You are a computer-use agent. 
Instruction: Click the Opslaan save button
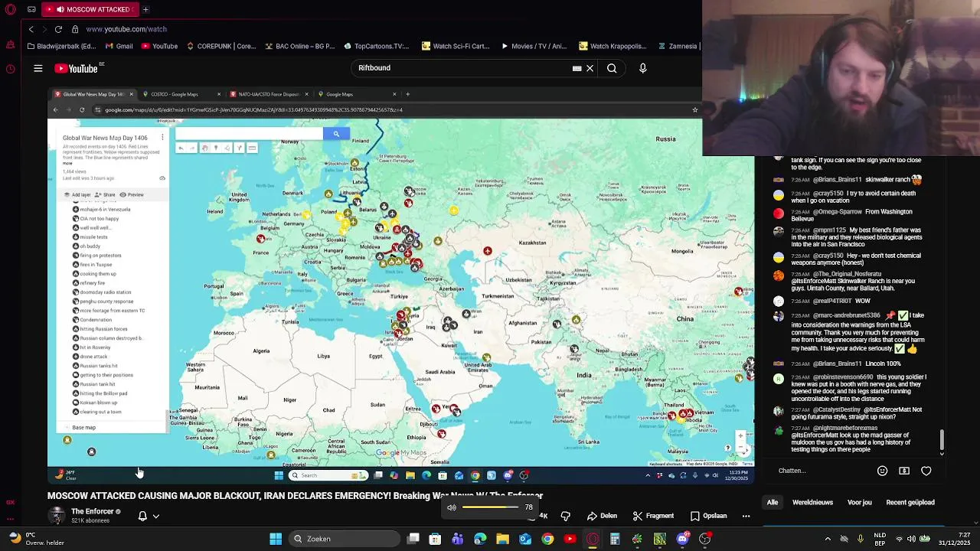(708, 516)
